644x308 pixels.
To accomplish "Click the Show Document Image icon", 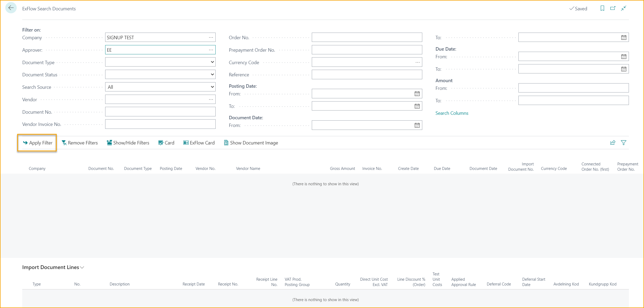I will click(x=226, y=143).
